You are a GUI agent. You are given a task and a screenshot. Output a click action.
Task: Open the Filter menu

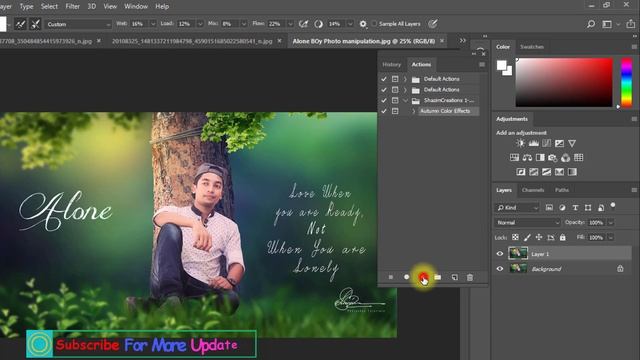point(73,7)
